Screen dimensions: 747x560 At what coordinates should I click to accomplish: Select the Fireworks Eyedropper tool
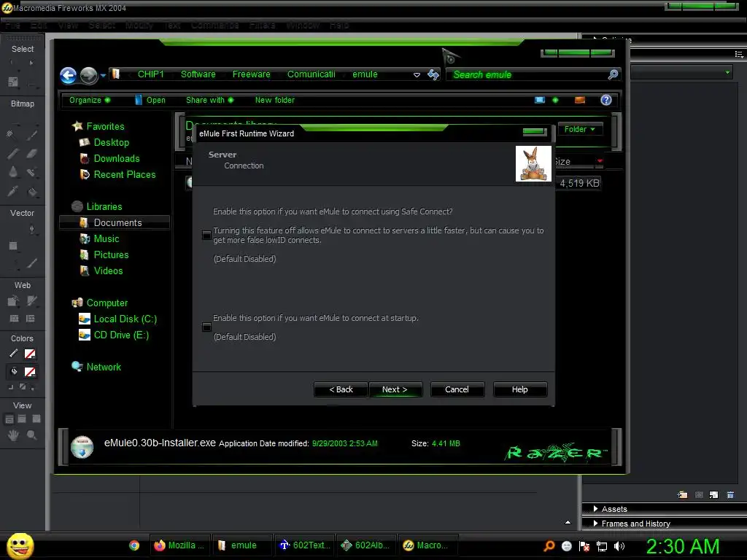pyautogui.click(x=13, y=192)
